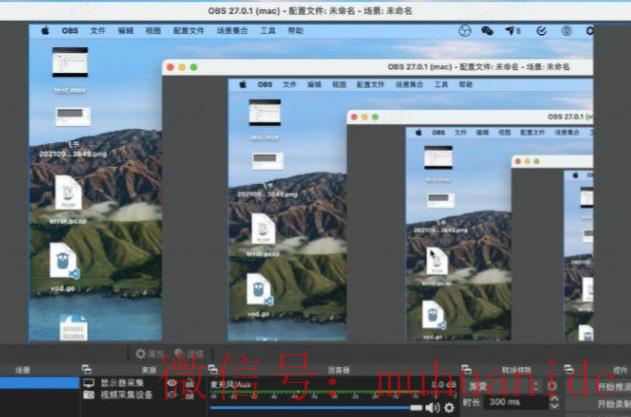Adjust the 麦克风/Aux volume slider
631x417 pixels.
click(316, 408)
